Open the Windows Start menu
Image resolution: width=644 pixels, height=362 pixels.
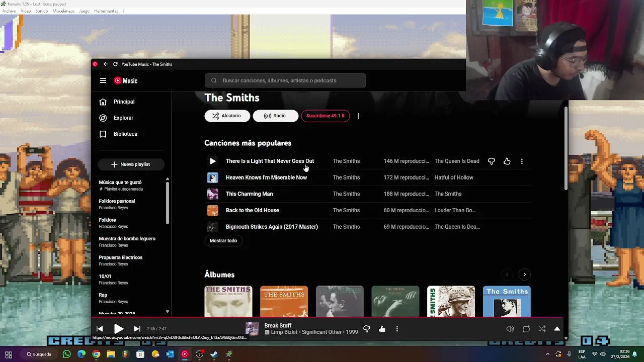(9, 354)
